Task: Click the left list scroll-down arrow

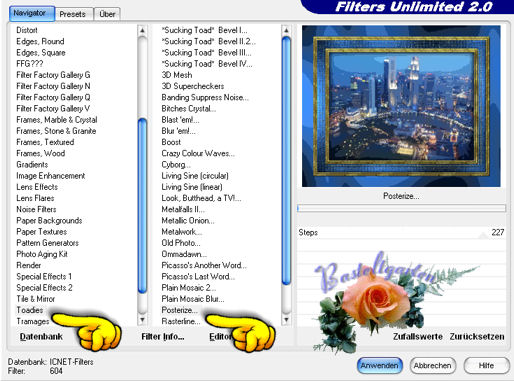Action: coord(142,320)
